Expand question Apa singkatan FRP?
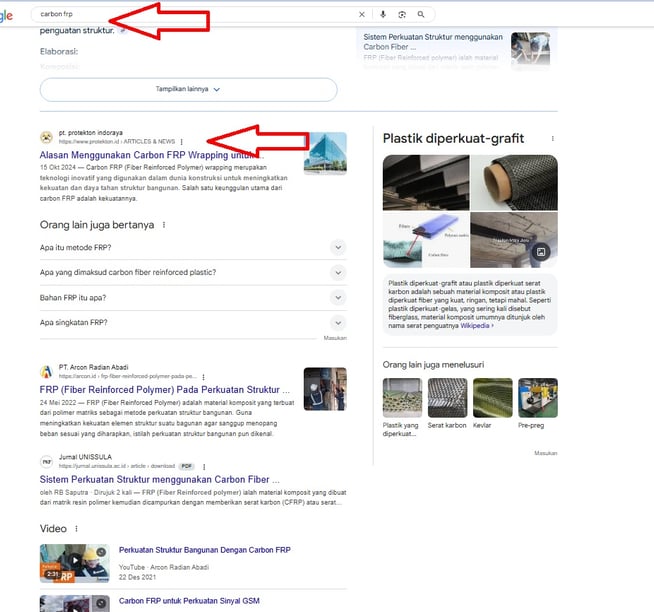Screen dimensions: 654x612 click(193, 322)
